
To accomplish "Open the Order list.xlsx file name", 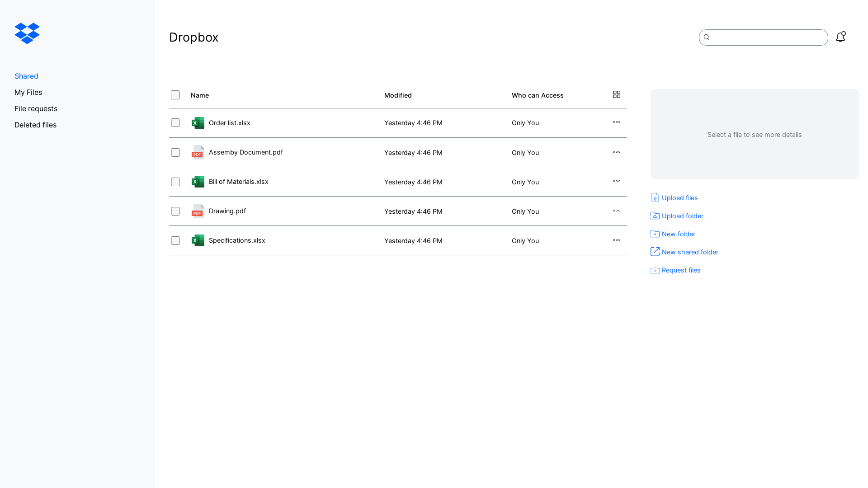I will tap(229, 123).
